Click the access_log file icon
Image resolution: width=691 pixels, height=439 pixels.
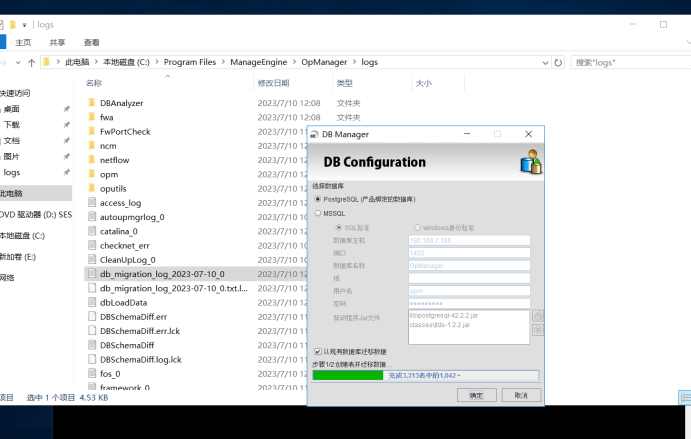(x=92, y=202)
